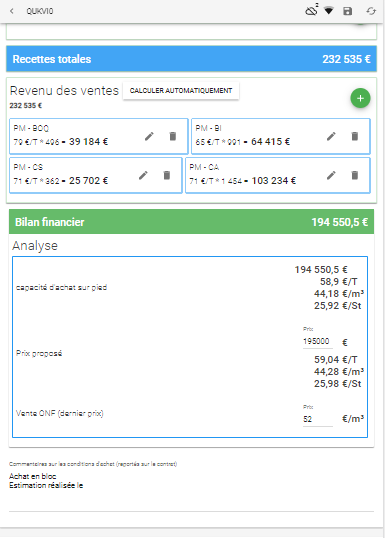Click the Wi-Fi signal icon

pyautogui.click(x=329, y=11)
